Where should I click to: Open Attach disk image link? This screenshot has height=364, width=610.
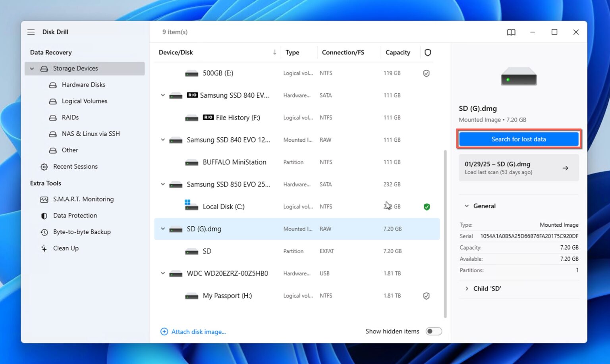pyautogui.click(x=198, y=331)
